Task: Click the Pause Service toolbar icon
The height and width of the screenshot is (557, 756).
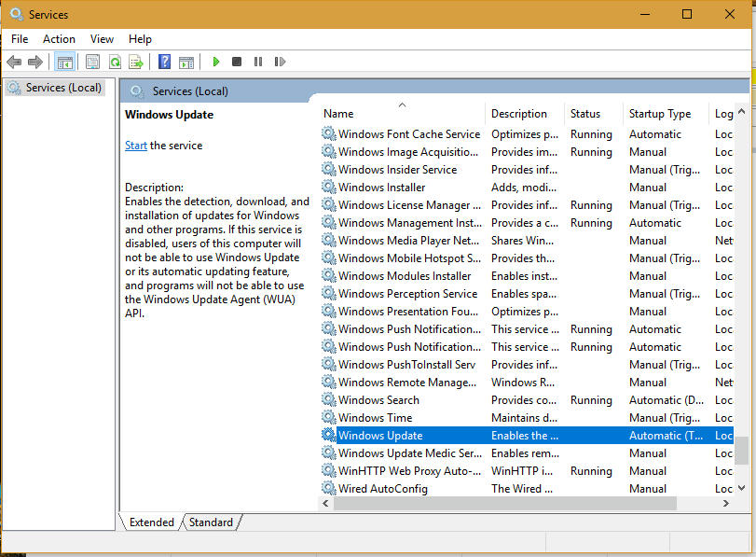Action: pyautogui.click(x=257, y=63)
